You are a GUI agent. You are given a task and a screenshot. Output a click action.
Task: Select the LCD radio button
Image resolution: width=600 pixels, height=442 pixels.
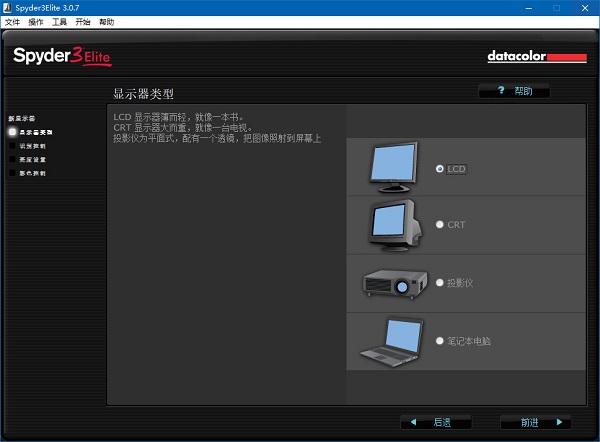pyautogui.click(x=440, y=169)
